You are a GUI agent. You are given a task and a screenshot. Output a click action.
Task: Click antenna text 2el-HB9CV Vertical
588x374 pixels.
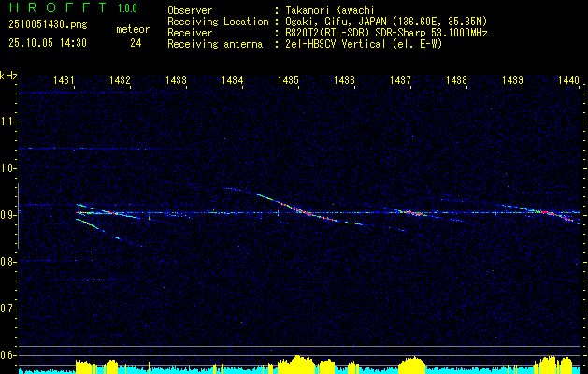click(335, 44)
